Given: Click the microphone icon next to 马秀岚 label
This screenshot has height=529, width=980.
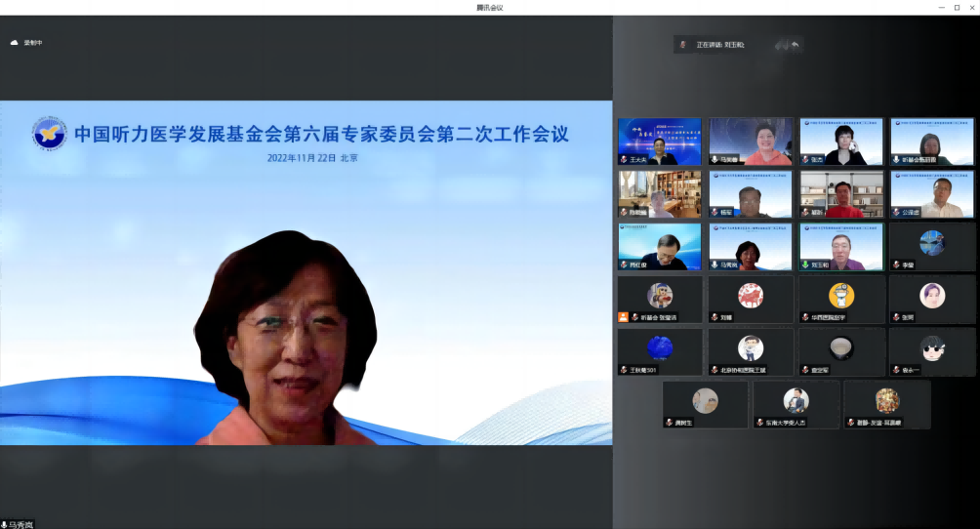Looking at the screenshot, I should click(5, 524).
